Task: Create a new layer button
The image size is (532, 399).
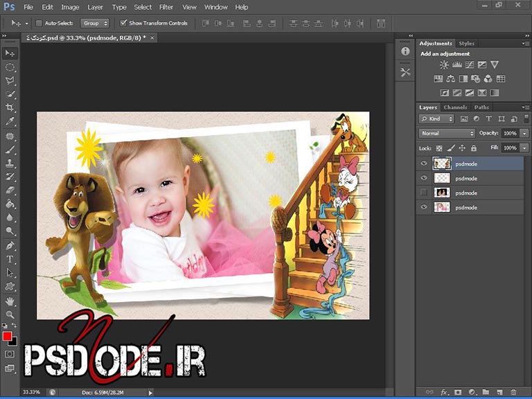Action: 499,392
